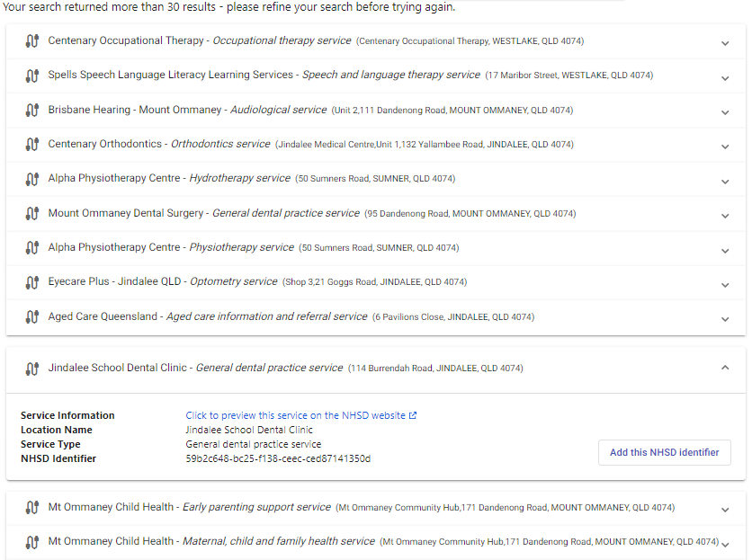
Task: Expand Mt Ommaney Early parenting support chevron
Action: tap(725, 510)
